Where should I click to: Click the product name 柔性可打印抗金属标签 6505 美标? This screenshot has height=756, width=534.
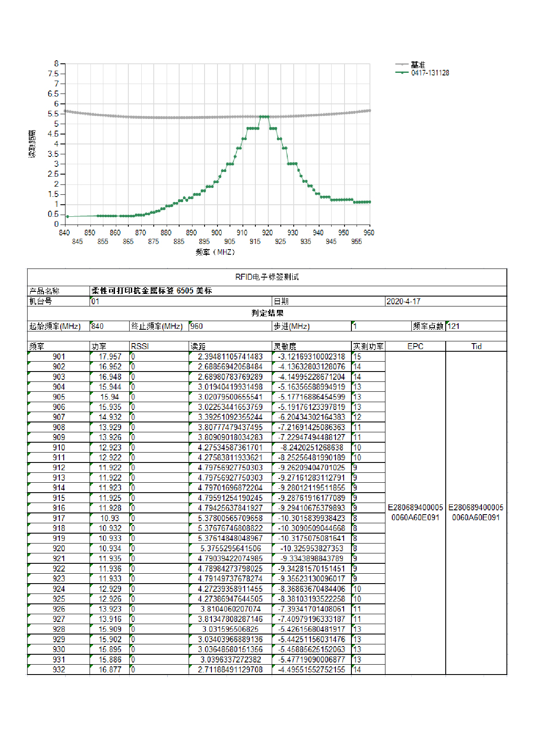click(x=152, y=291)
